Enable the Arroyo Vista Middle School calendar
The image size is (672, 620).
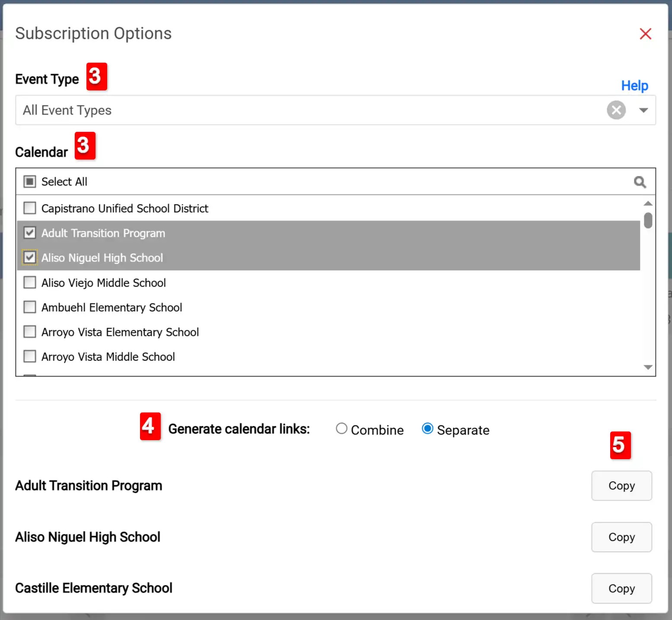[x=29, y=356]
